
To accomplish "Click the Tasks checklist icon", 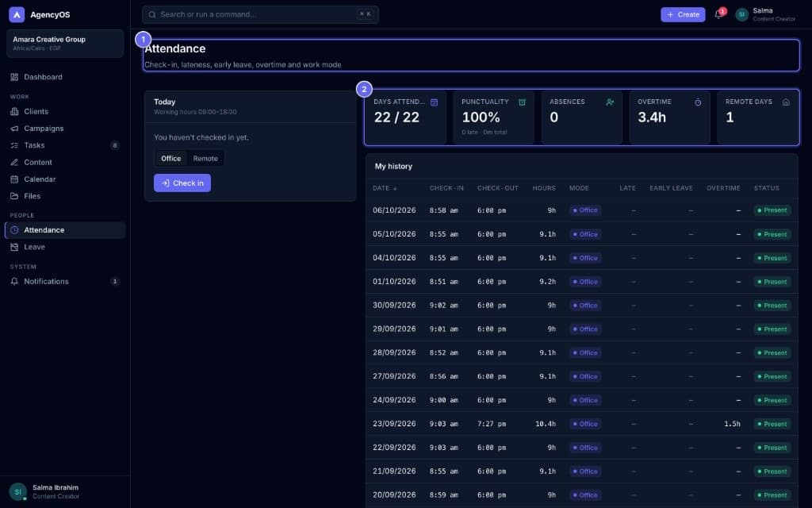I will 14,146.
